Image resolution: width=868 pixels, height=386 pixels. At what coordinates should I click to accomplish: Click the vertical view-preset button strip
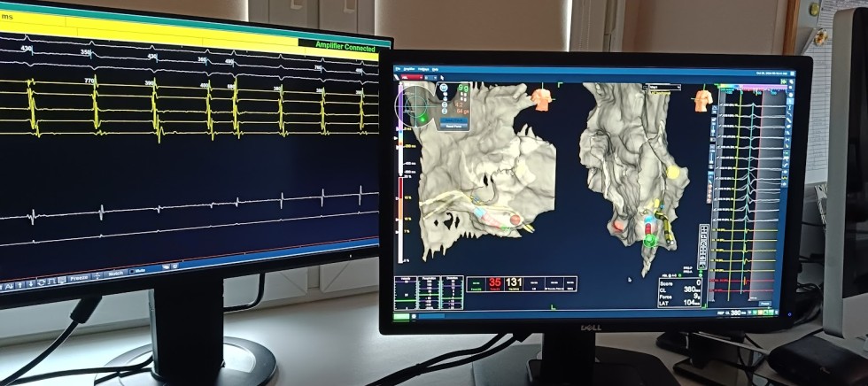tap(703, 246)
